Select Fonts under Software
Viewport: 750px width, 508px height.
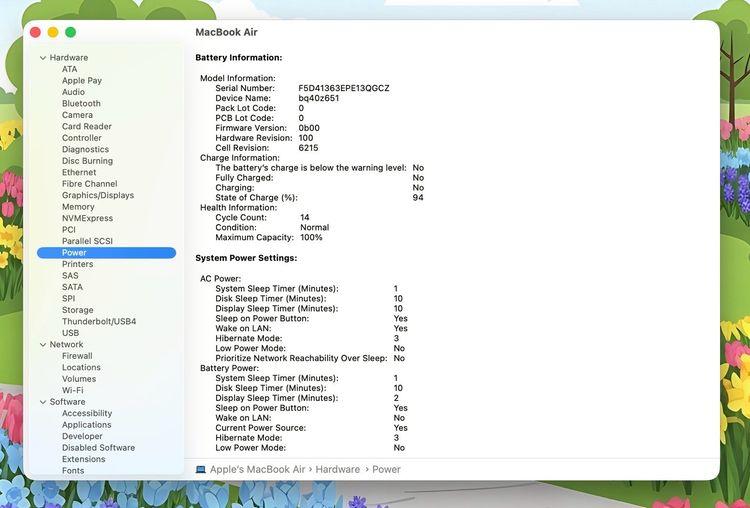(x=73, y=471)
